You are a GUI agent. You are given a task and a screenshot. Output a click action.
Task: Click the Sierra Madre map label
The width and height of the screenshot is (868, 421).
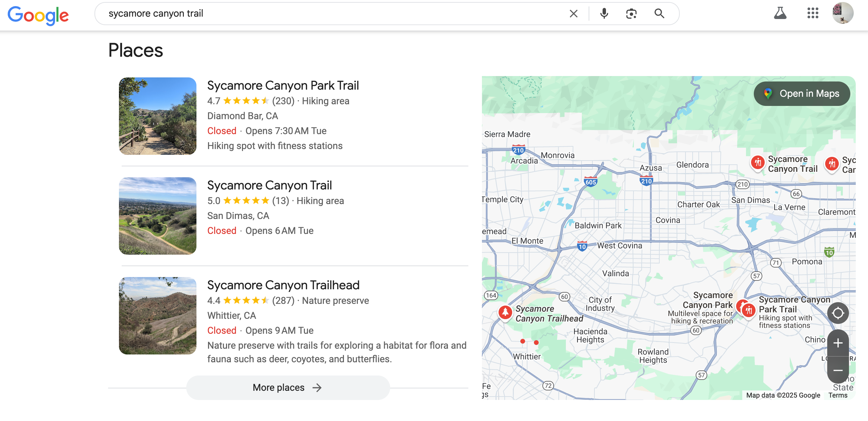coord(507,134)
